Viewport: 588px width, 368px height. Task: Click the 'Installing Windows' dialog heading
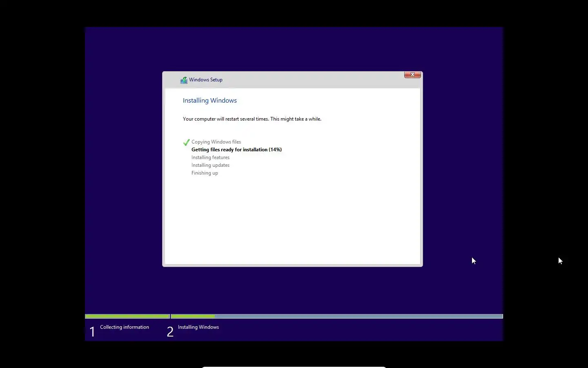pos(210,101)
